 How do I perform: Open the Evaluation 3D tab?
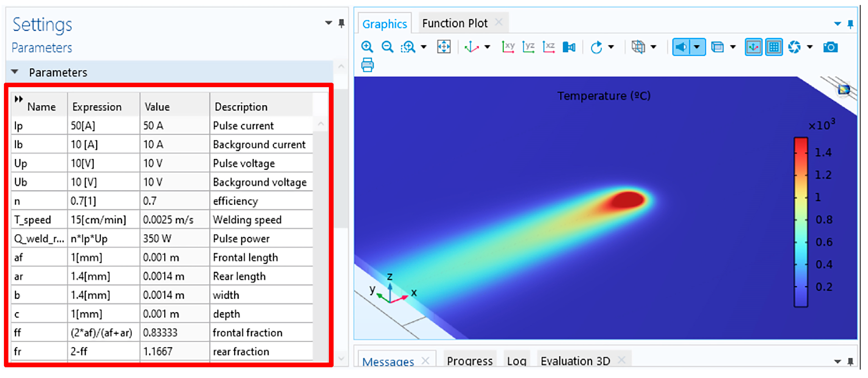[x=575, y=361]
